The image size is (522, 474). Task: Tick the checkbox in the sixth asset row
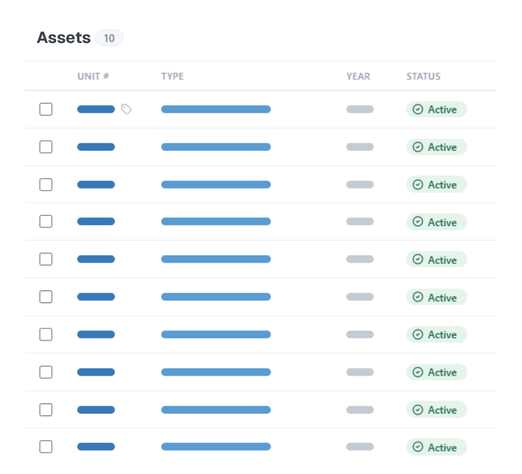[46, 297]
